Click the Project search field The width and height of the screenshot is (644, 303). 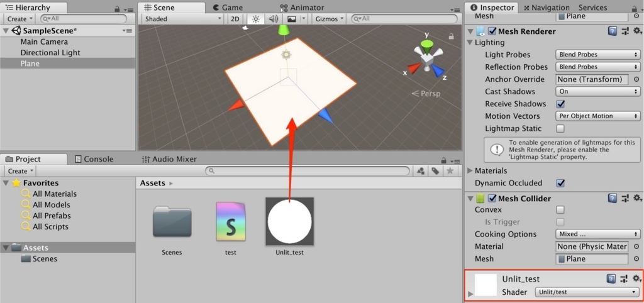point(308,171)
